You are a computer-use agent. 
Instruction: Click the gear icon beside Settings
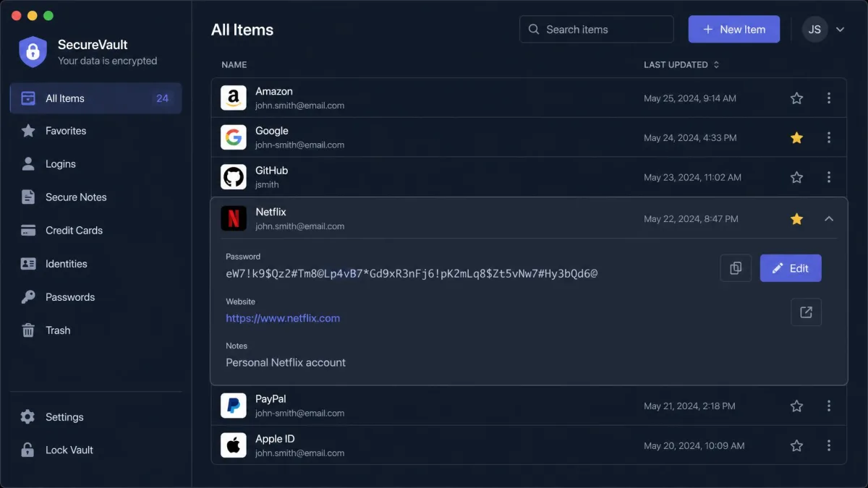[x=27, y=417]
